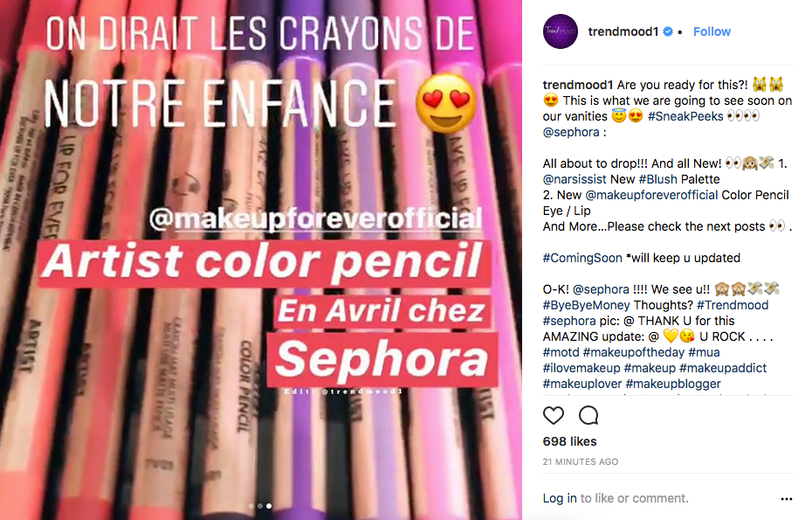View the 698 likes list
Image resolution: width=812 pixels, height=520 pixels.
569,441
